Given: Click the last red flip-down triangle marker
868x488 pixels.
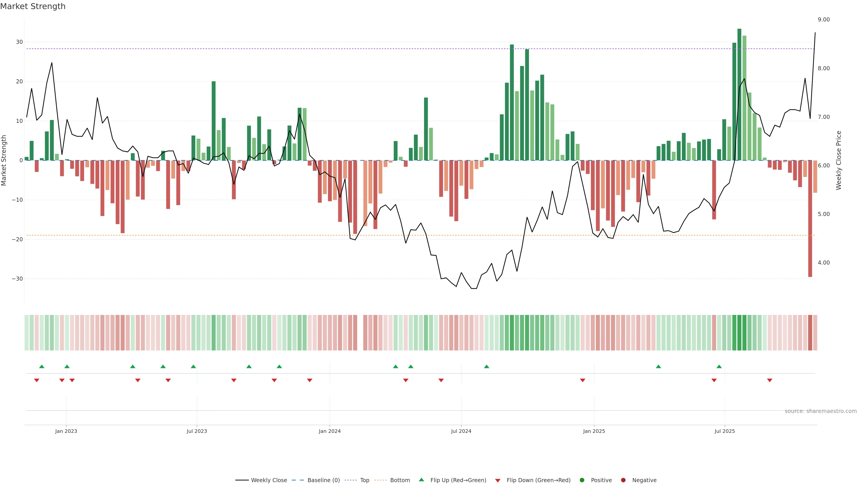Looking at the screenshot, I should (770, 380).
